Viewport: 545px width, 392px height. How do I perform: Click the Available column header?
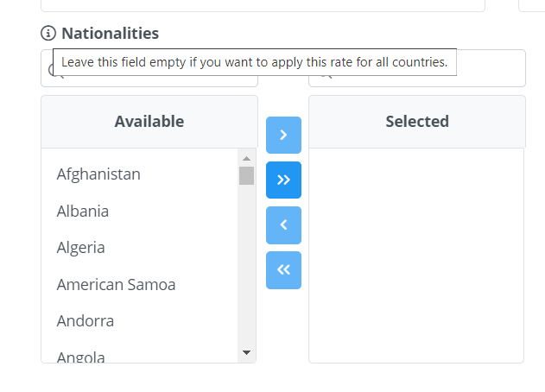point(149,122)
